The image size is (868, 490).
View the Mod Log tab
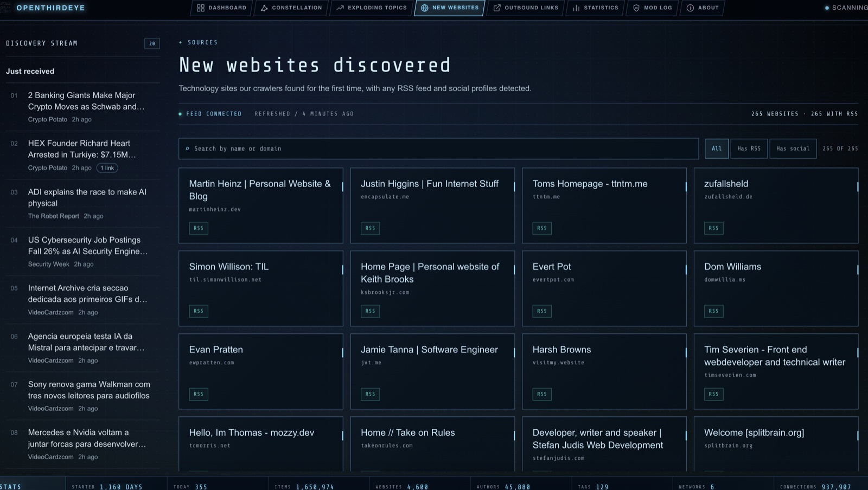[652, 8]
